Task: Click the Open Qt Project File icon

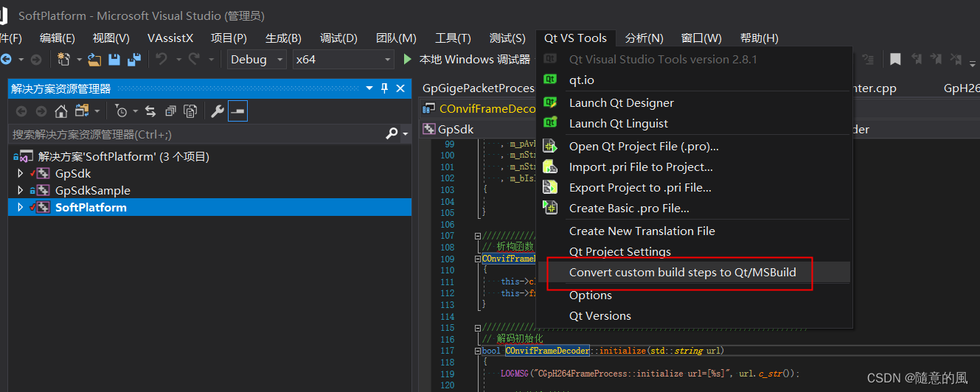Action: [550, 146]
